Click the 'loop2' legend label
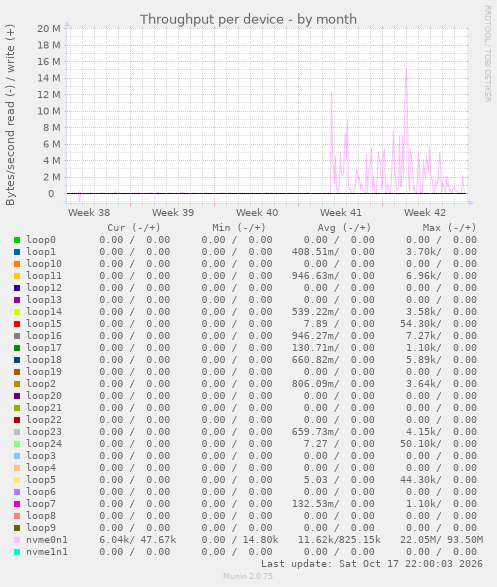The height and width of the screenshot is (587, 497). click(x=41, y=384)
